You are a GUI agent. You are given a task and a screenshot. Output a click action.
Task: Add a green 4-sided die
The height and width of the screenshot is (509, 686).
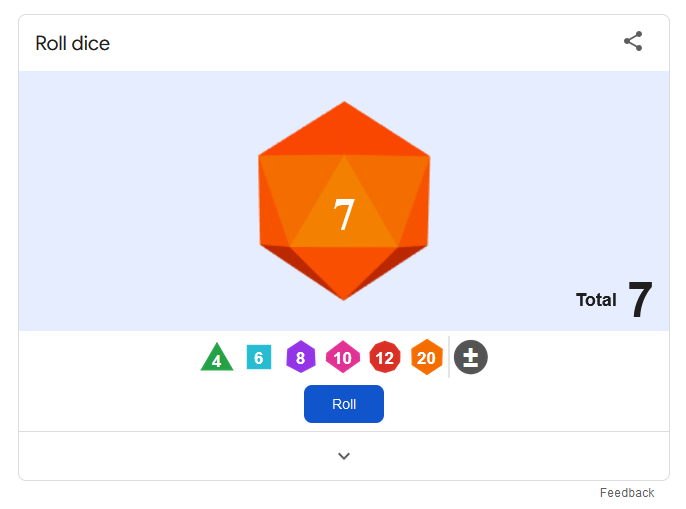217,357
